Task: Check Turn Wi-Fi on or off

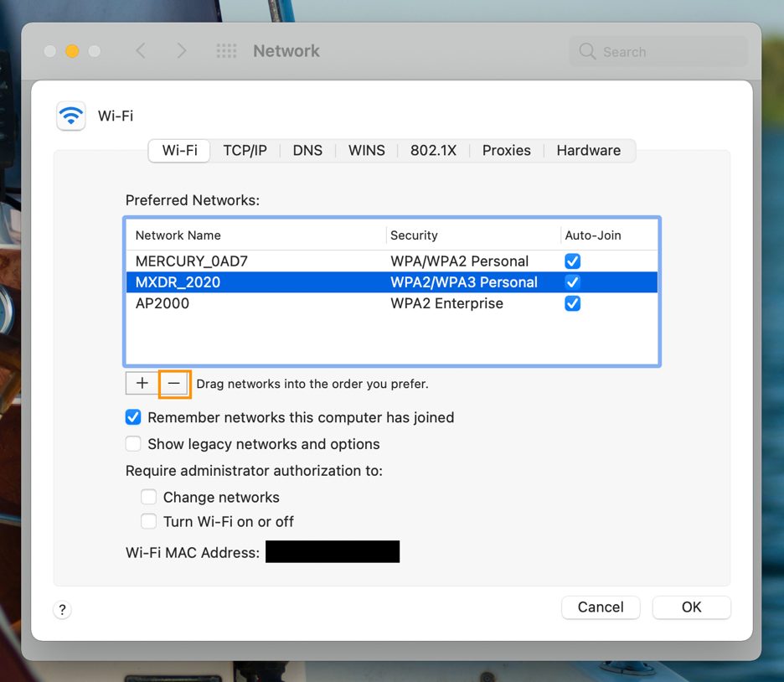Action: click(149, 522)
